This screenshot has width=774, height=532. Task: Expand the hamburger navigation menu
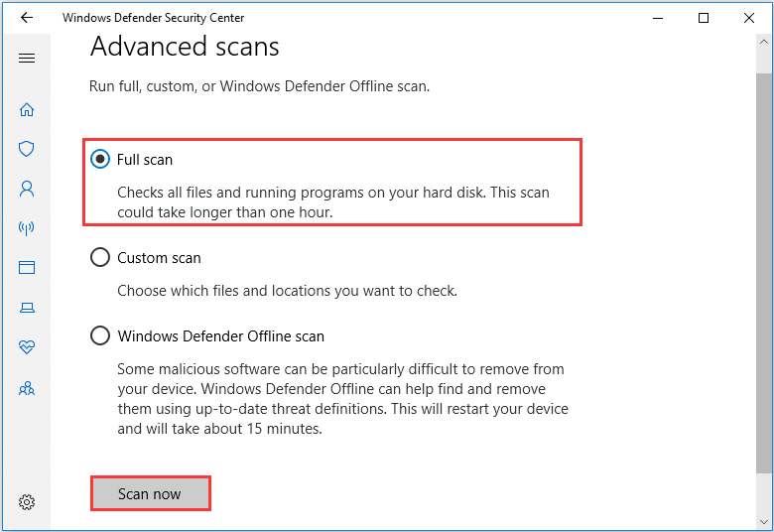27,59
